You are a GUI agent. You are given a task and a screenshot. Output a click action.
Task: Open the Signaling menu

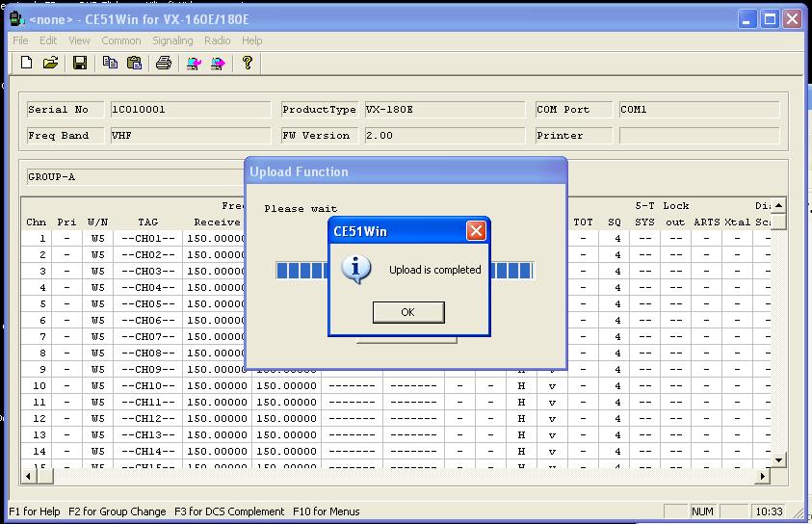tap(172, 40)
